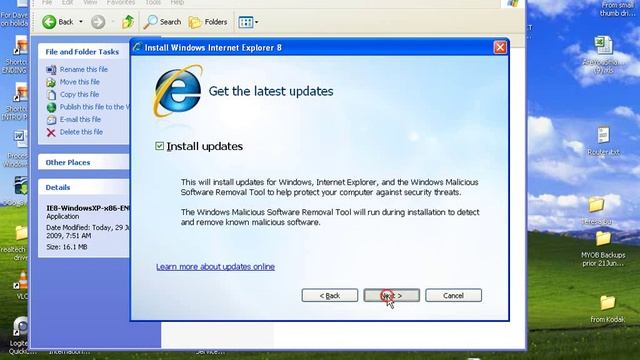The width and height of the screenshot is (640, 360).
Task: Collapse the File and Folder Tasks section
Action: pos(84,52)
